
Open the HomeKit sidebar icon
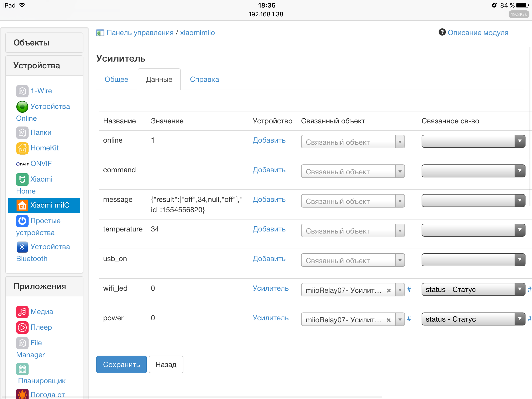coord(22,148)
